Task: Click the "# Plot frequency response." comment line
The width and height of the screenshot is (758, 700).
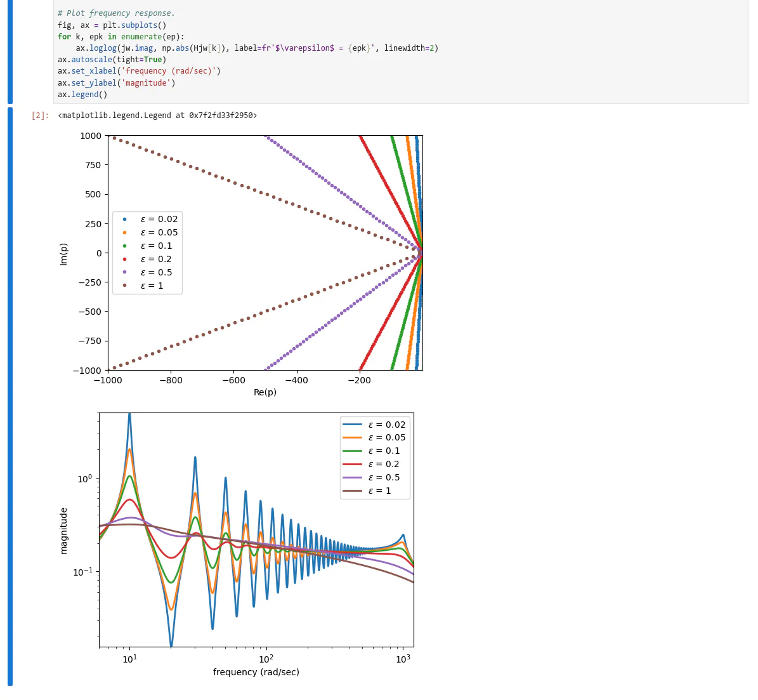Action: click(x=116, y=13)
